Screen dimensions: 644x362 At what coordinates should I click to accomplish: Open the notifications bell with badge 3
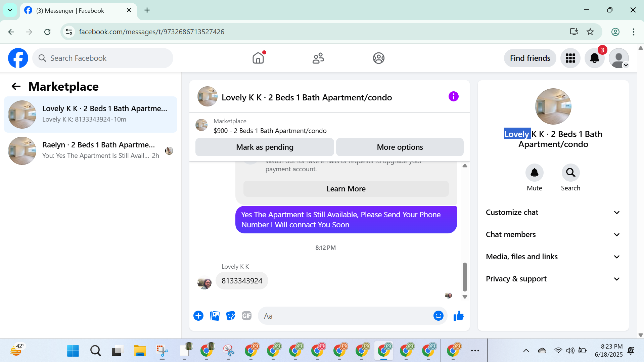pyautogui.click(x=595, y=58)
